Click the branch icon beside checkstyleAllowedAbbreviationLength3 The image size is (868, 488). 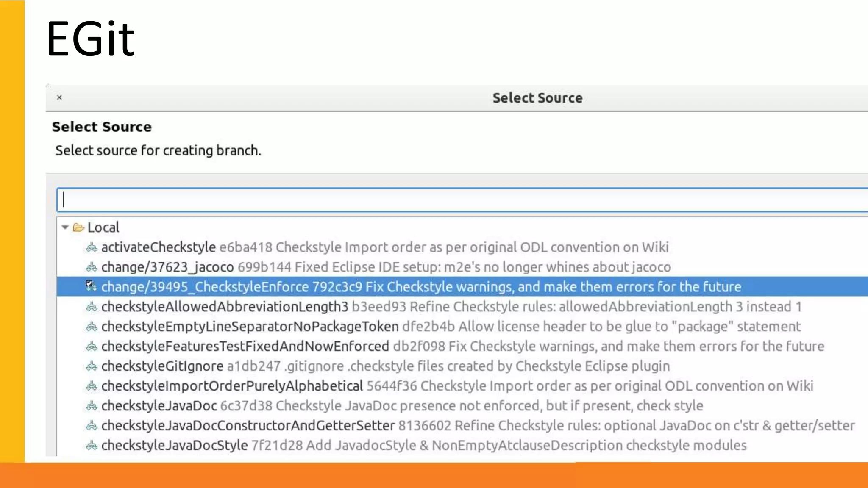click(x=92, y=307)
